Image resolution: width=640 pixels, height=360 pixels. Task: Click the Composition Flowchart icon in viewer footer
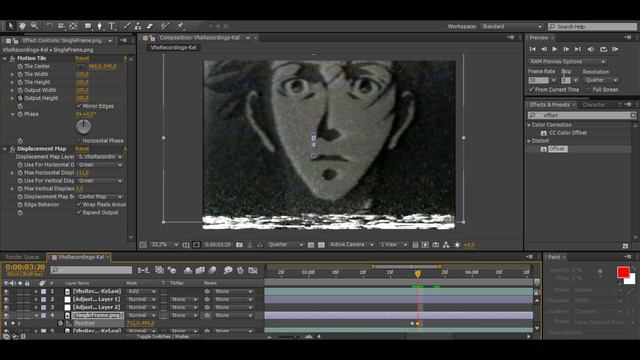pyautogui.click(x=446, y=245)
